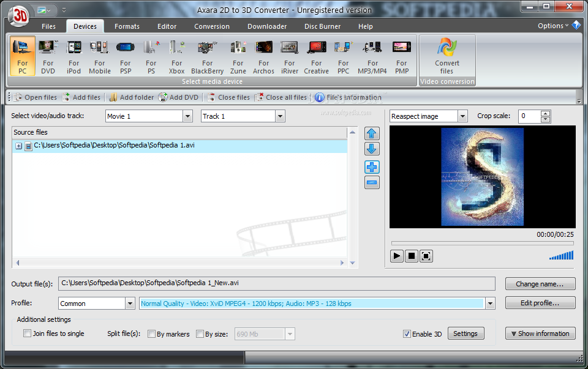Enable split By markers checkbox
Viewport: 588px width, 369px height.
pyautogui.click(x=151, y=334)
